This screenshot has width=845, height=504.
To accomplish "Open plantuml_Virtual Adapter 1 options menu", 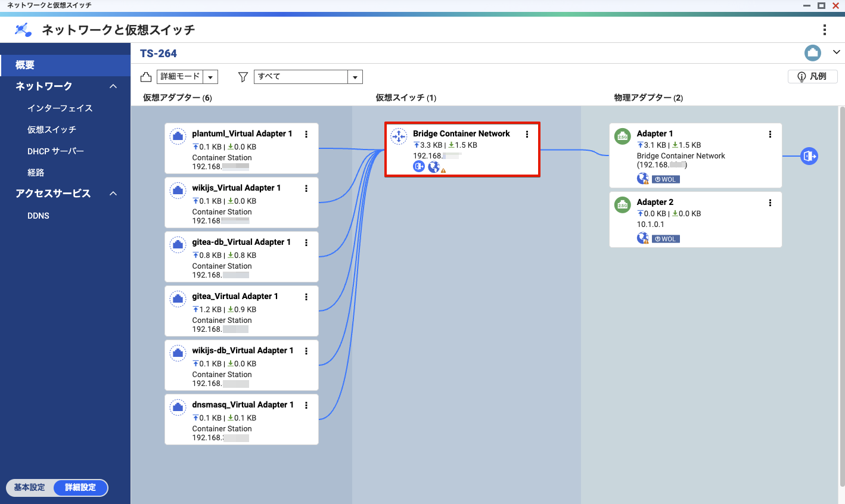I will pos(306,134).
